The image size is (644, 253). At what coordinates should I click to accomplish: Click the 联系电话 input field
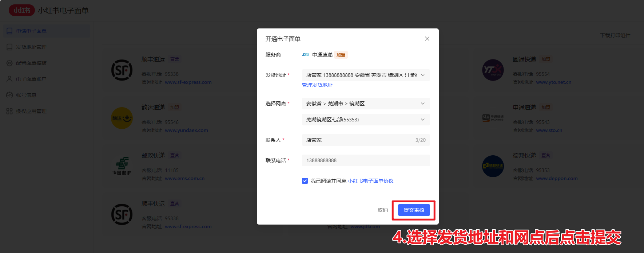tap(366, 160)
